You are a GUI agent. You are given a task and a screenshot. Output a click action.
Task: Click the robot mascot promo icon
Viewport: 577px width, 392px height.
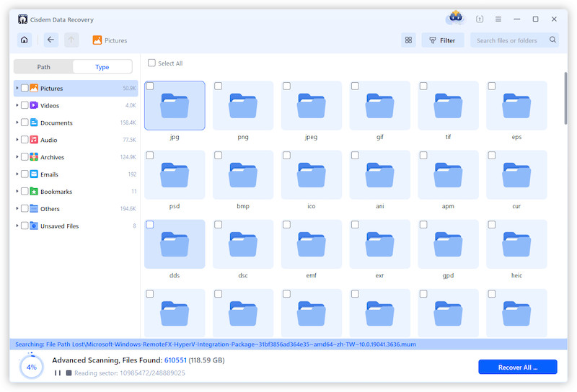coord(456,17)
